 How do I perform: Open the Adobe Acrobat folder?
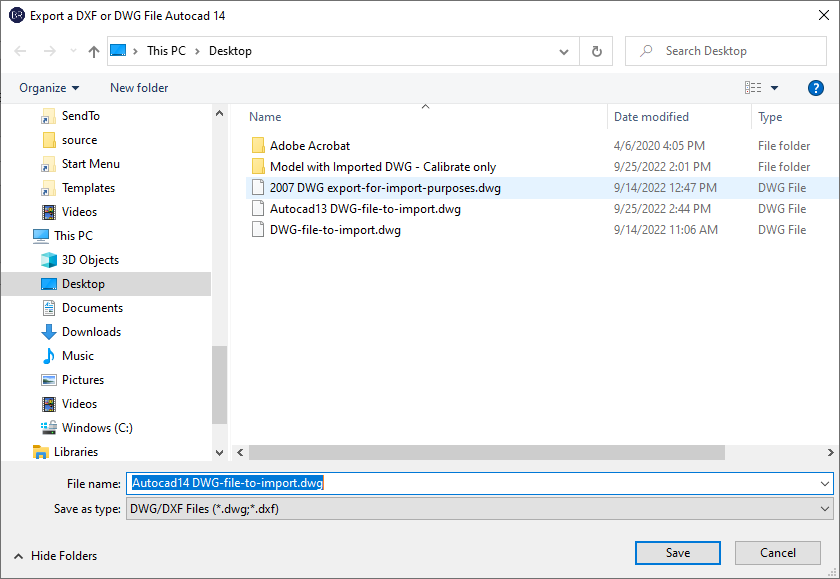click(x=309, y=146)
